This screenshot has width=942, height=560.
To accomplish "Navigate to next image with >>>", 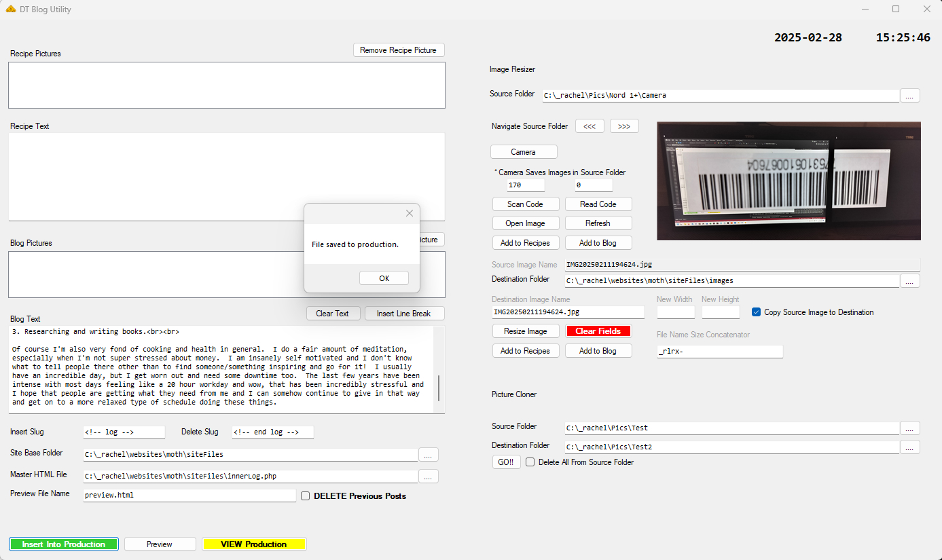I will click(x=624, y=126).
